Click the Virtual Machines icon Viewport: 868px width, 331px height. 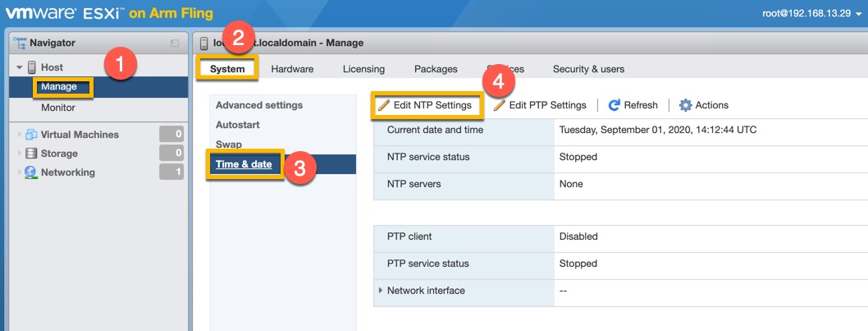point(31,135)
